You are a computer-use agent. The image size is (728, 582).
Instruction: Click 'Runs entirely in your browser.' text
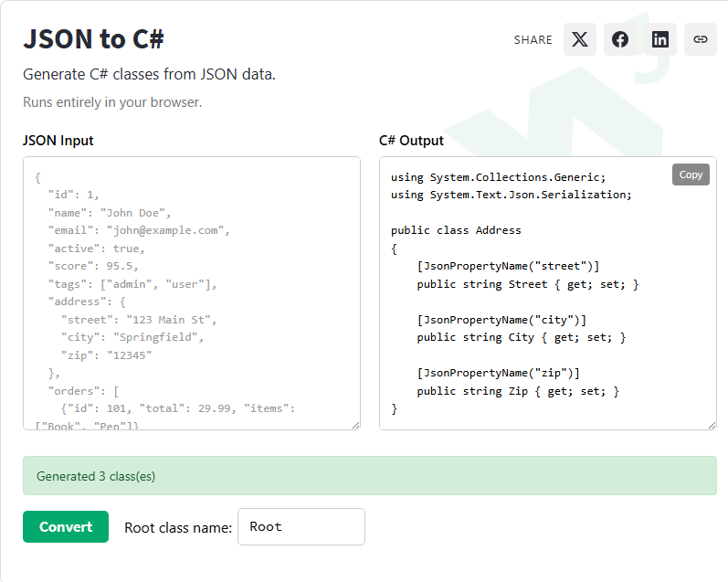pyautogui.click(x=112, y=102)
